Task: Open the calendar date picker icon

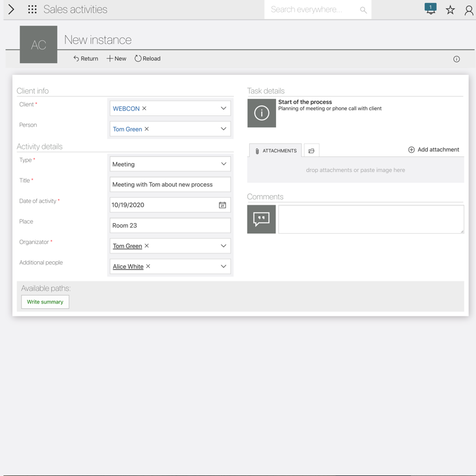Action: pos(222,205)
